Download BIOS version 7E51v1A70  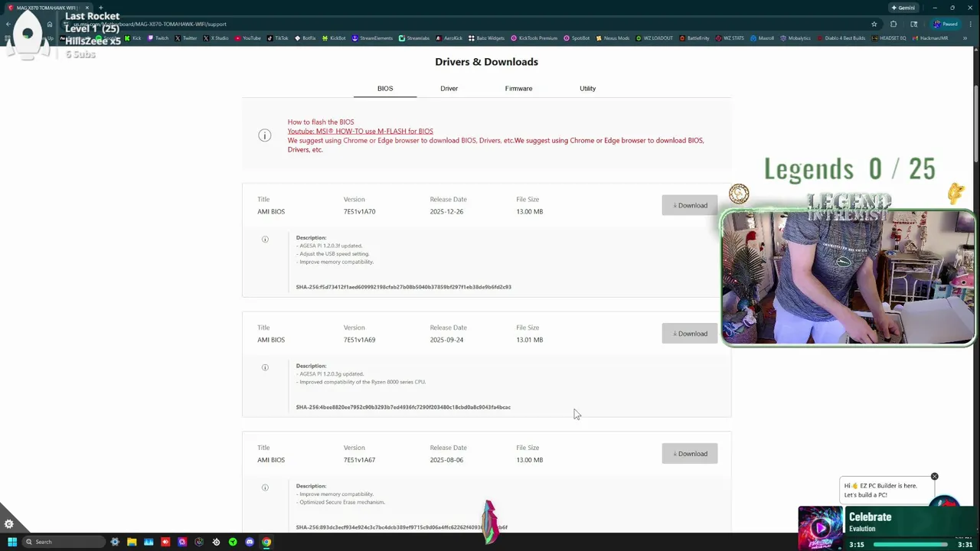tap(690, 205)
